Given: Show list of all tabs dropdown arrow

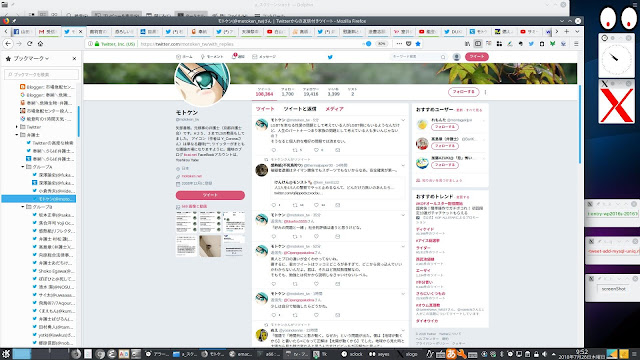Looking at the screenshot, I should pos(577,31).
